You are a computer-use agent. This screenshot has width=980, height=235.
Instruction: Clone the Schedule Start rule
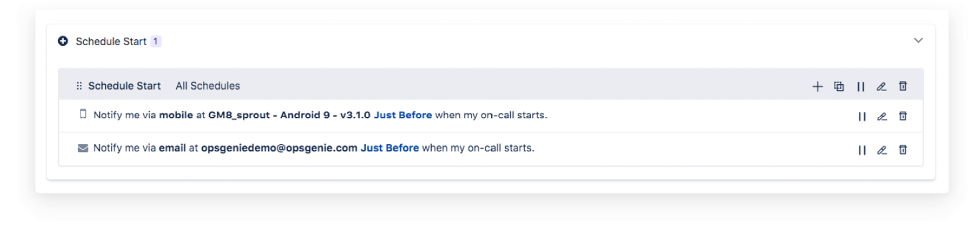pos(839,87)
